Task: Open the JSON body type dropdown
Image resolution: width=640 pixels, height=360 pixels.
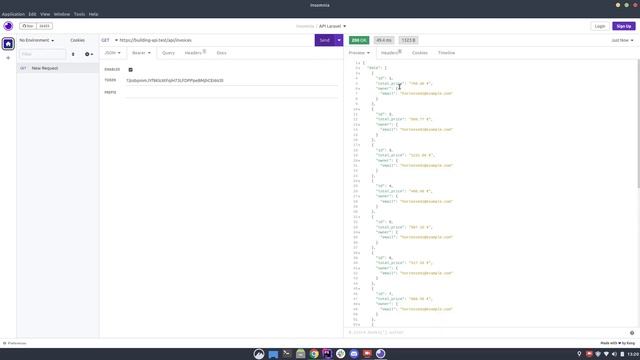Action: pyautogui.click(x=113, y=53)
